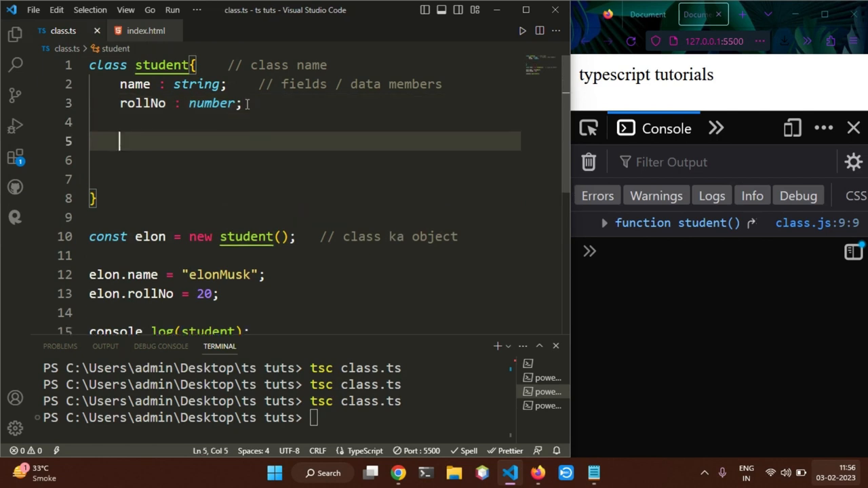Open the Selection menu
Screen dimensions: 868x488
coord(90,10)
